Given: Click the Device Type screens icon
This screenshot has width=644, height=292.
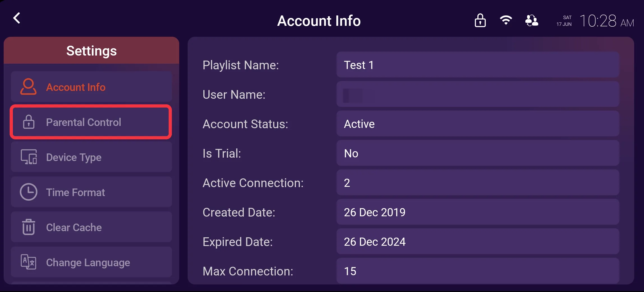Looking at the screenshot, I should pyautogui.click(x=29, y=157).
